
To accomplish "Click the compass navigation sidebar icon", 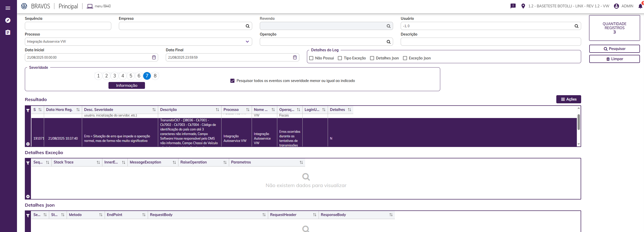I will coord(8,20).
